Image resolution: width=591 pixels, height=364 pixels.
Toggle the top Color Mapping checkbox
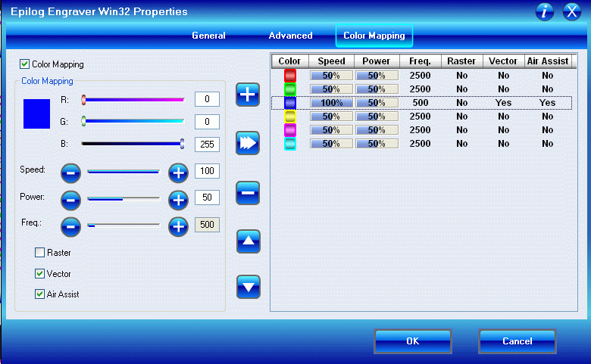pyautogui.click(x=24, y=64)
